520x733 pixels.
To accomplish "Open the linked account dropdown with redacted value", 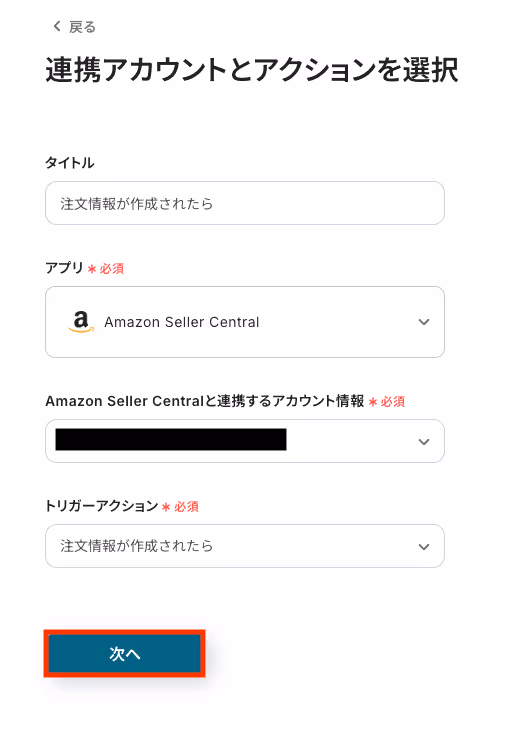I will [245, 441].
